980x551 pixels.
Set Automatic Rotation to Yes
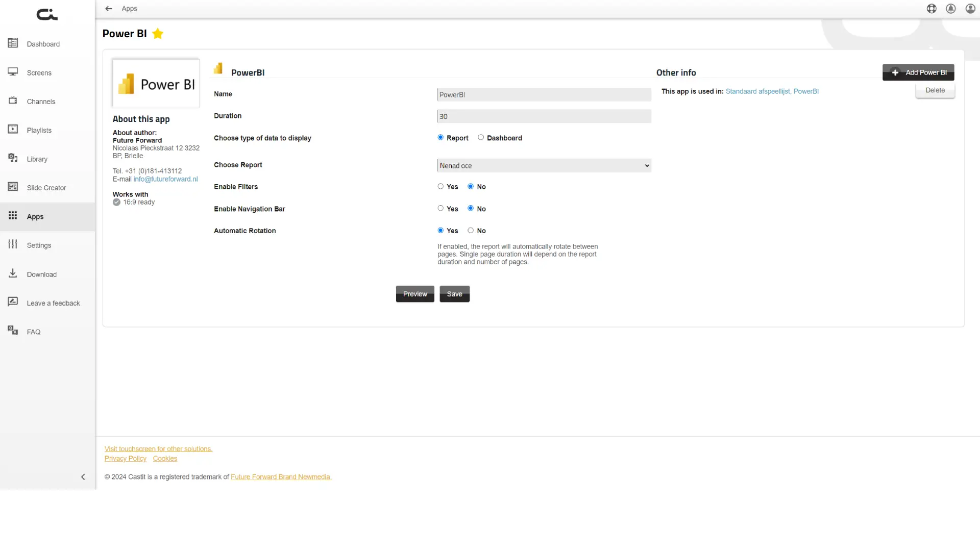click(x=440, y=231)
